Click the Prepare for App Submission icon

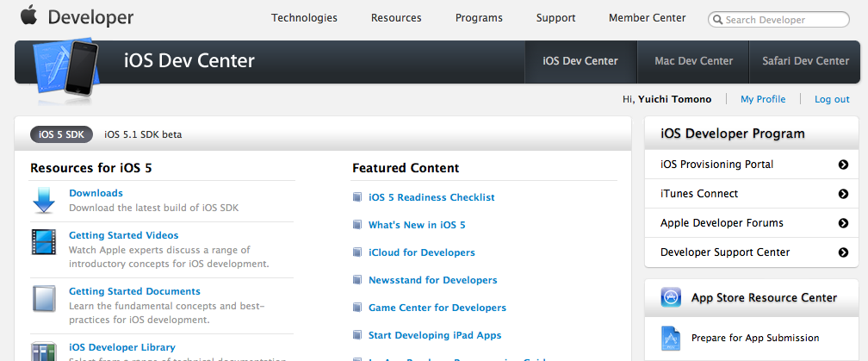(672, 338)
